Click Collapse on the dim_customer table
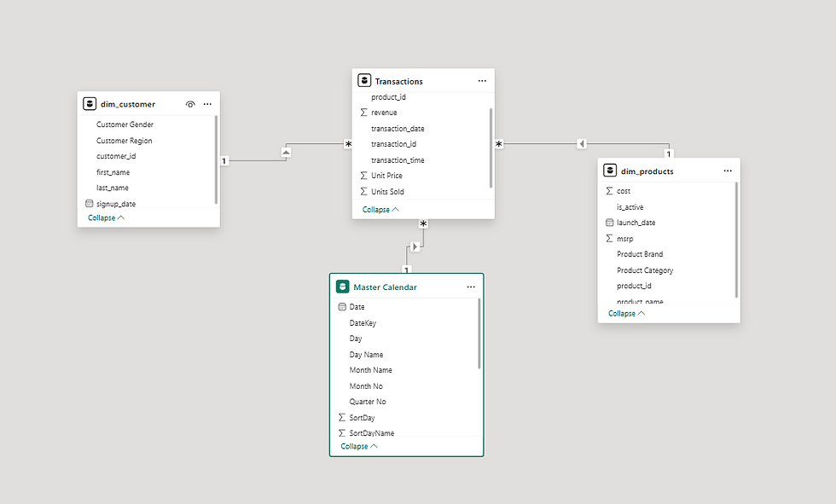This screenshot has width=836, height=504. (x=104, y=217)
